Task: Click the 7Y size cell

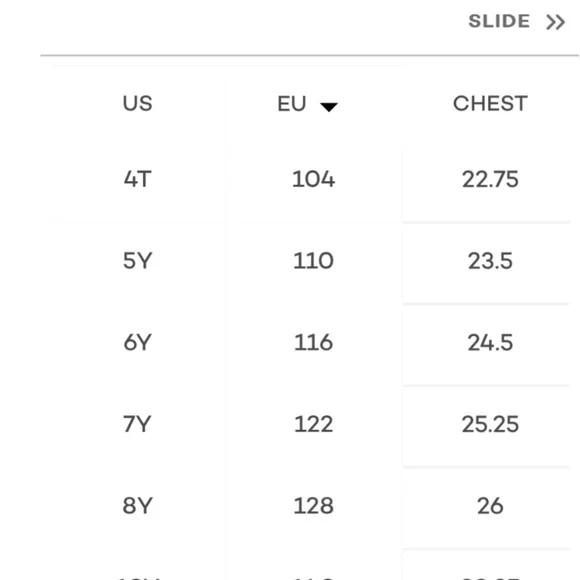Action: tap(137, 424)
